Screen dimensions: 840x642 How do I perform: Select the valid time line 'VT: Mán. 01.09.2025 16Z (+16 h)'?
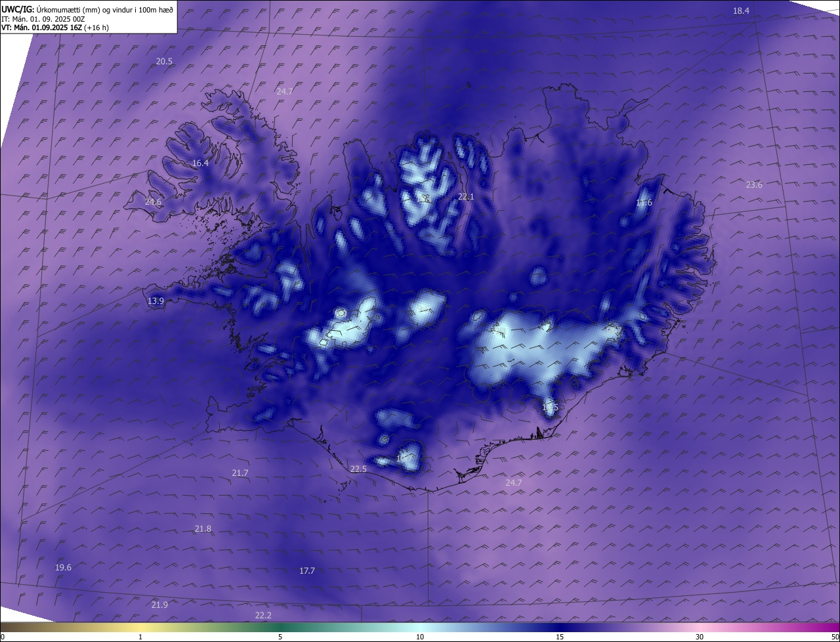(x=55, y=28)
